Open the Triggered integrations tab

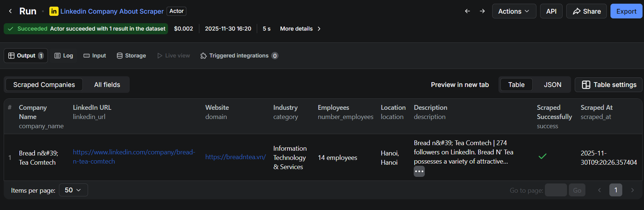(239, 56)
